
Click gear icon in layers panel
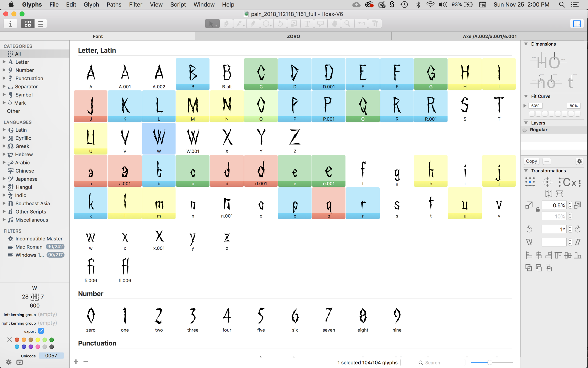click(580, 161)
